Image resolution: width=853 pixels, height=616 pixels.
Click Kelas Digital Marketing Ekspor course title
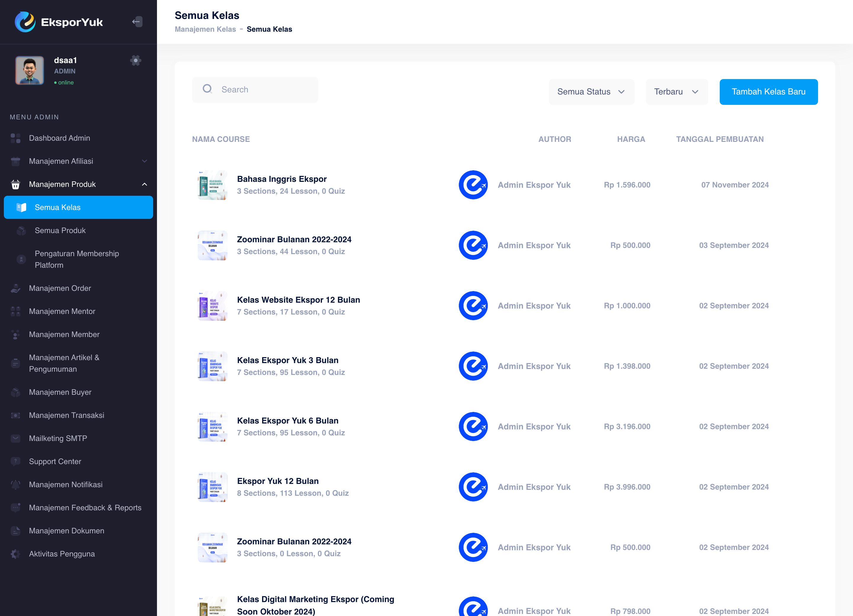coord(315,605)
